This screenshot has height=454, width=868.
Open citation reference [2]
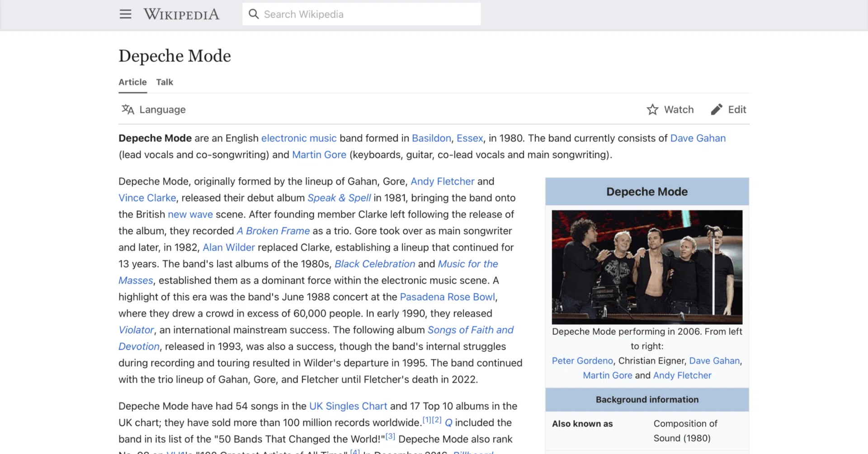pos(437,420)
